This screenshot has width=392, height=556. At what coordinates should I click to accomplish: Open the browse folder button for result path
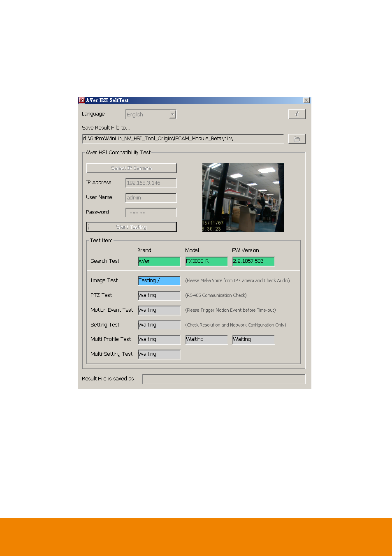tap(297, 139)
